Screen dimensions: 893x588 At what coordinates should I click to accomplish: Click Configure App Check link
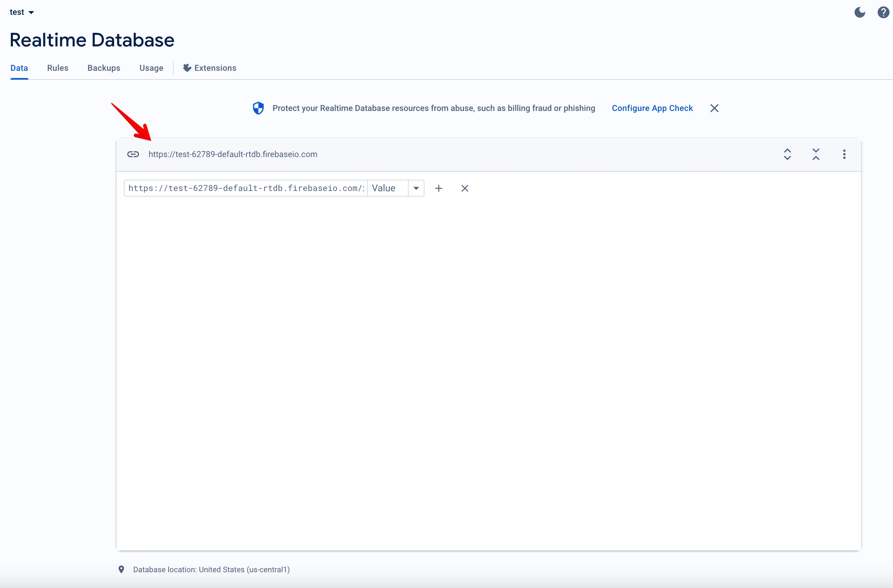pyautogui.click(x=652, y=108)
